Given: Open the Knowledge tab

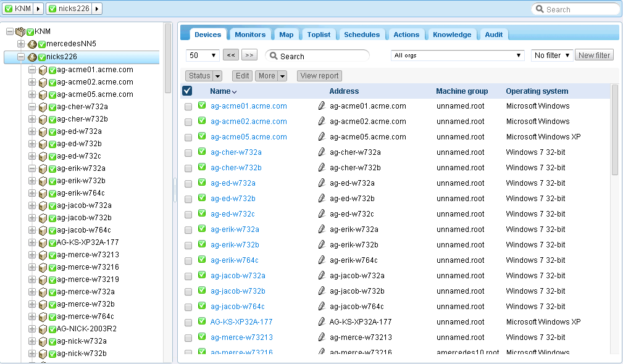Looking at the screenshot, I should click(452, 35).
